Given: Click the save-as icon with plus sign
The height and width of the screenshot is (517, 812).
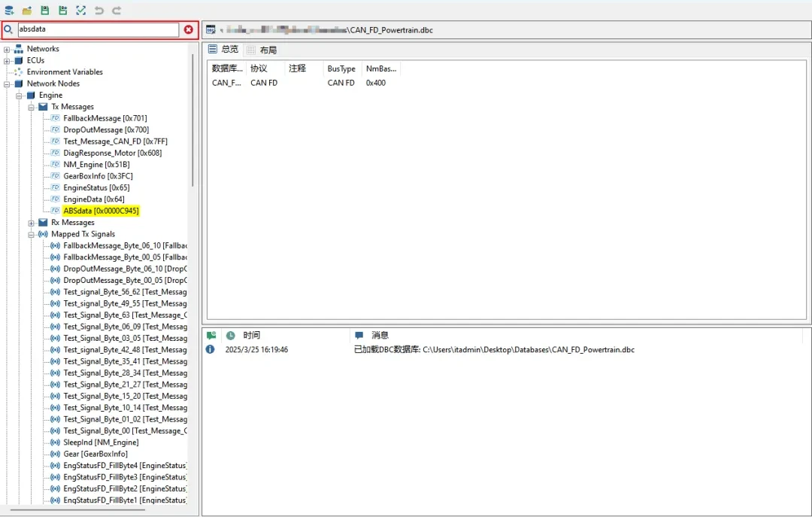Looking at the screenshot, I should pos(62,11).
